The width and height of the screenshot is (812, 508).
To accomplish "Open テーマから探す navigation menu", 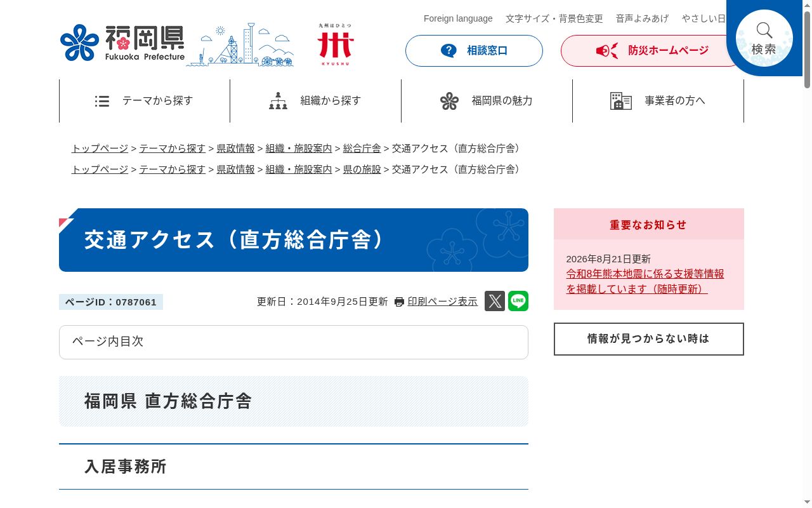I will click(145, 101).
